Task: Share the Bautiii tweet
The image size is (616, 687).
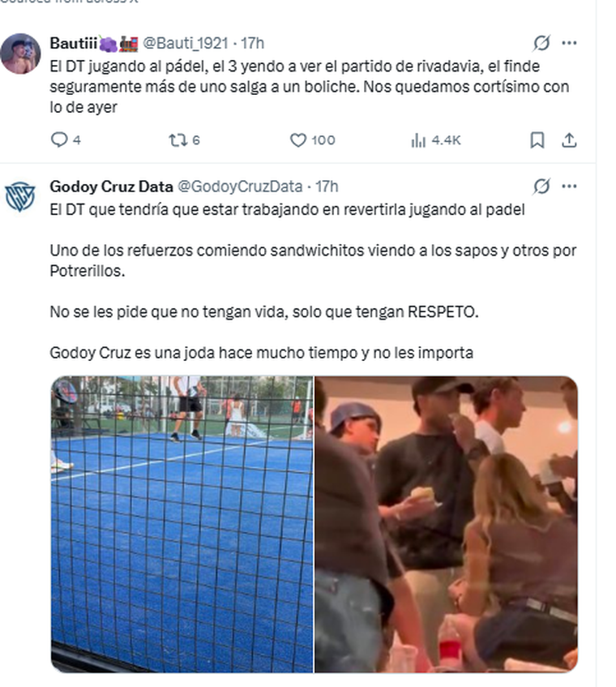Action: click(x=569, y=140)
